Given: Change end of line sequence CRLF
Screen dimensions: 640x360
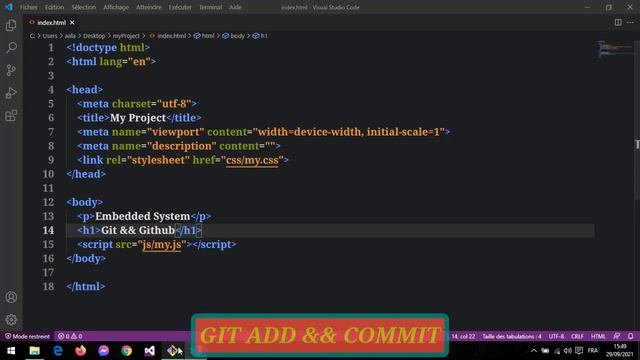Looking at the screenshot, I should pyautogui.click(x=577, y=336).
